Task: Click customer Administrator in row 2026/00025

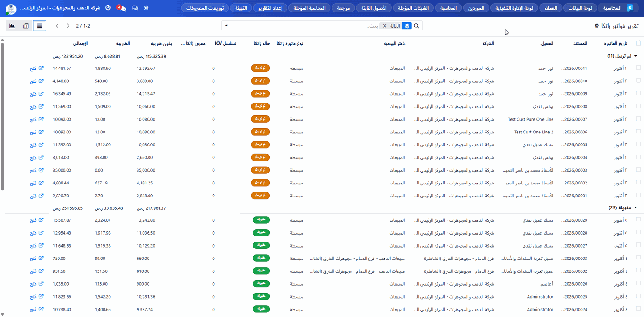Action: [540, 297]
